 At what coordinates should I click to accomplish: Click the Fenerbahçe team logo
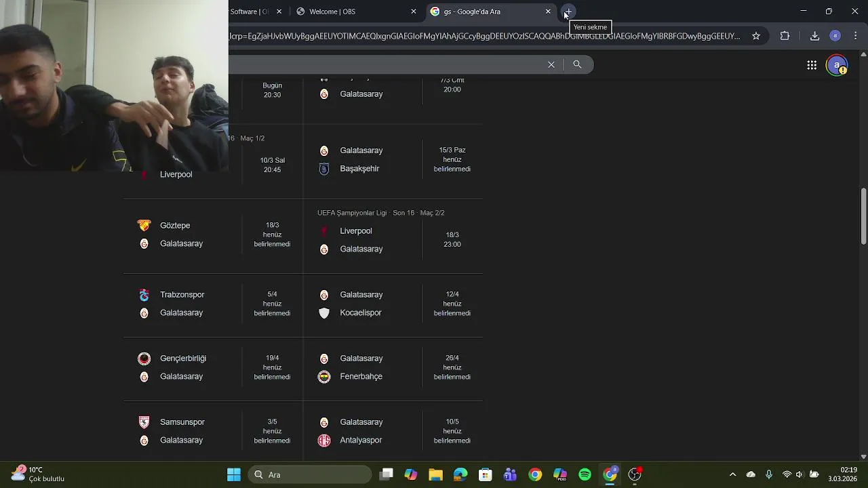[x=324, y=377]
